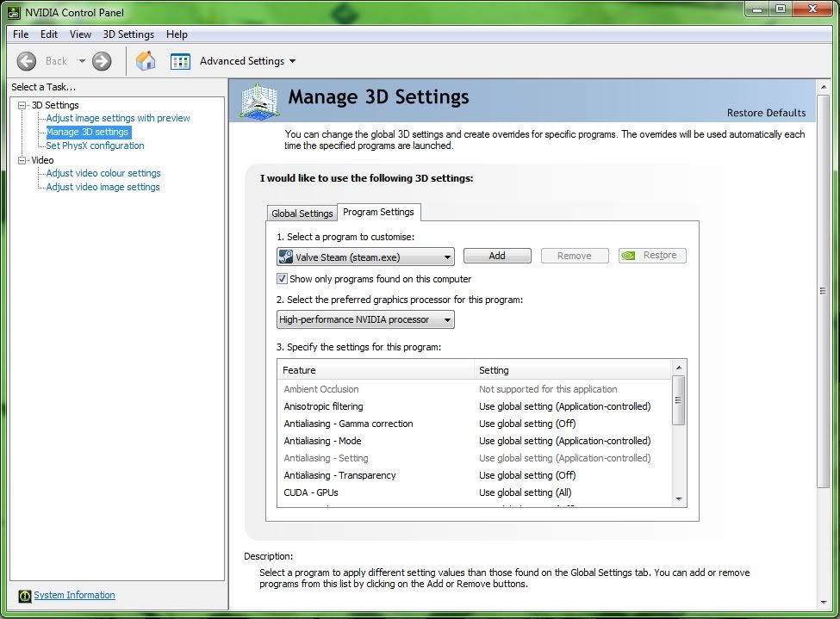Click the main panel scroll up arrow

[x=823, y=87]
